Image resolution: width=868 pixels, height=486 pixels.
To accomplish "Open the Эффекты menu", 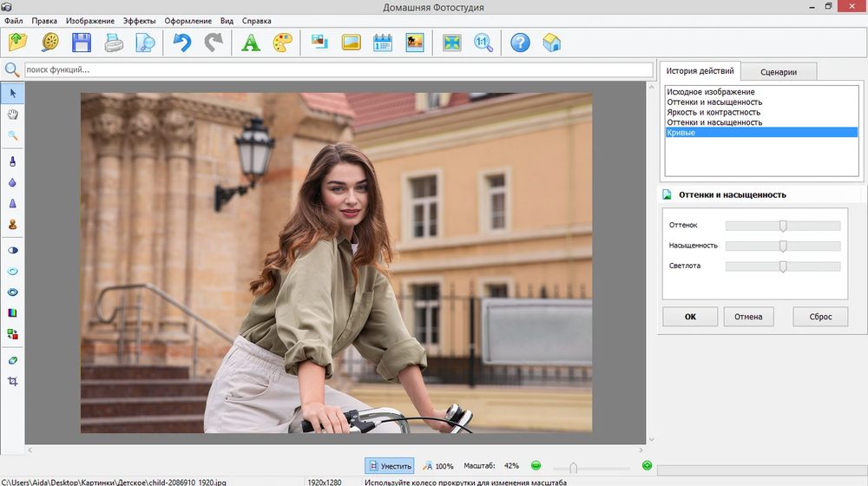I will (139, 20).
